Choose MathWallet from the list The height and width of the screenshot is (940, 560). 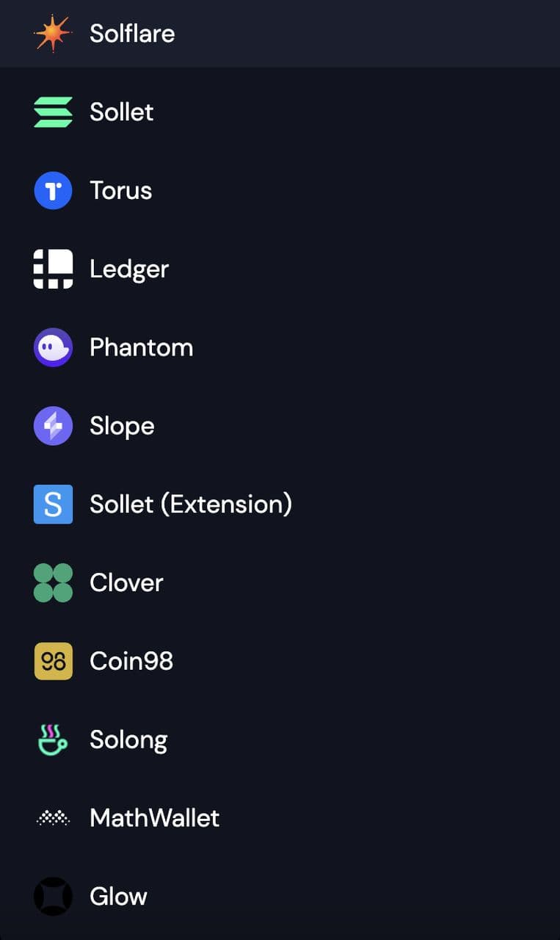(x=154, y=818)
